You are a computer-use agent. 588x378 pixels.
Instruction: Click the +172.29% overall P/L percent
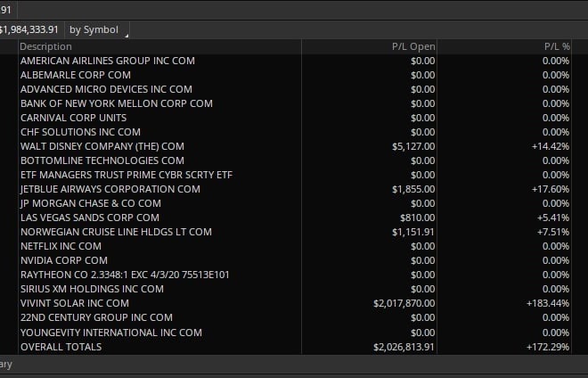point(548,347)
